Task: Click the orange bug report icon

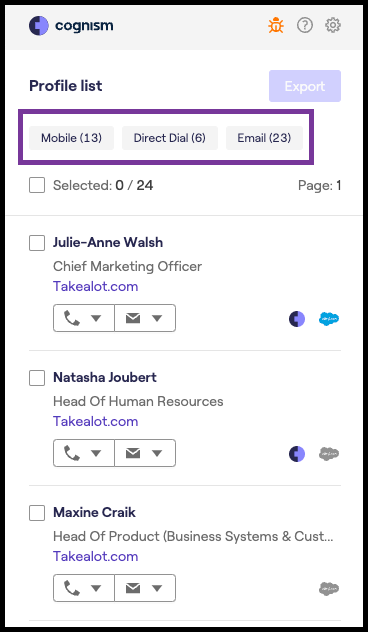Action: 276,26
